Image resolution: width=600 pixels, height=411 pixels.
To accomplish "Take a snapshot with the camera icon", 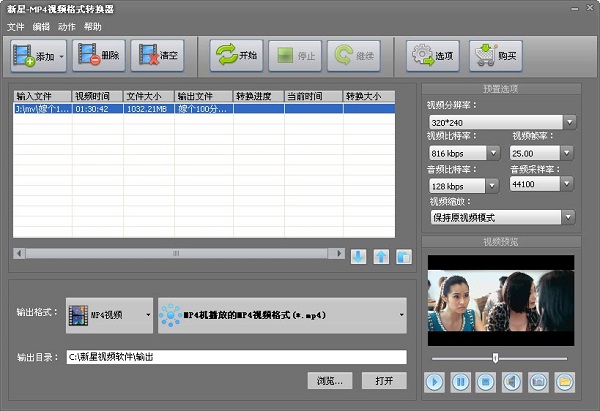I will coord(538,382).
